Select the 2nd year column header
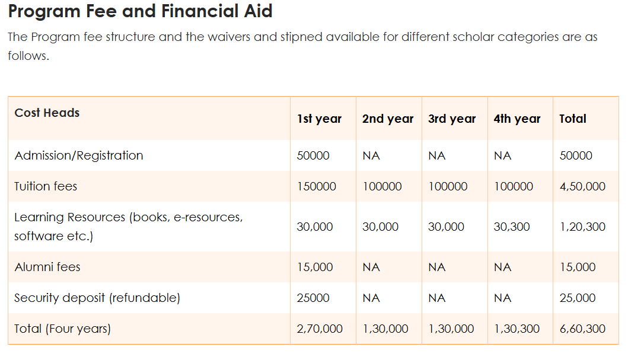 point(388,119)
